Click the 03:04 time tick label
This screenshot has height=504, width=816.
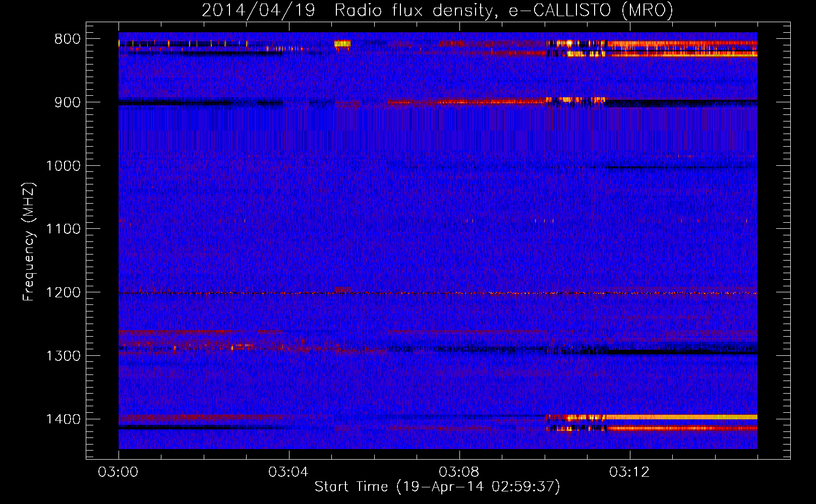(288, 472)
